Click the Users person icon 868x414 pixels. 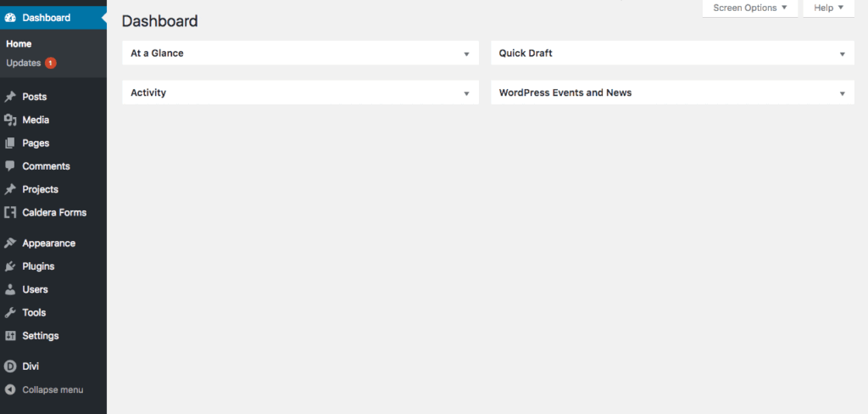tap(10, 289)
